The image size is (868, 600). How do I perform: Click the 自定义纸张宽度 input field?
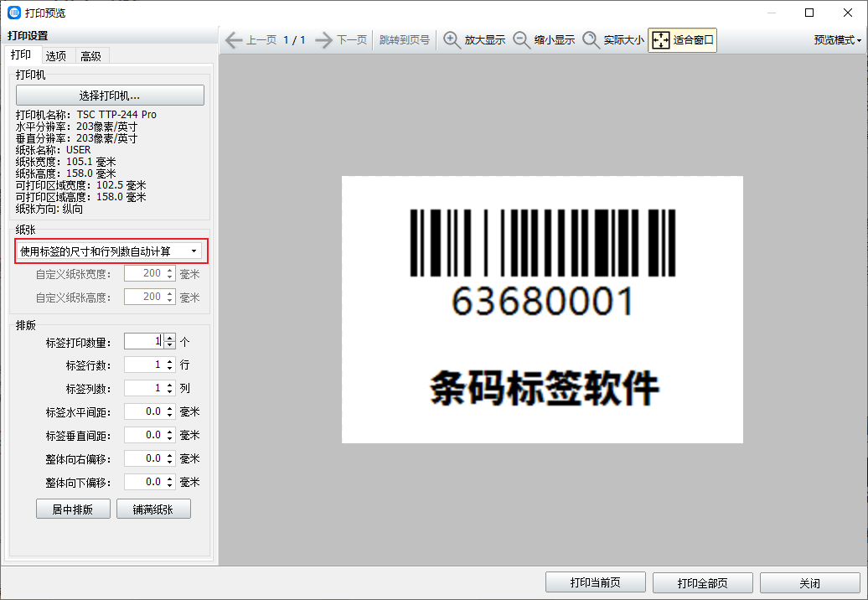[x=144, y=273]
